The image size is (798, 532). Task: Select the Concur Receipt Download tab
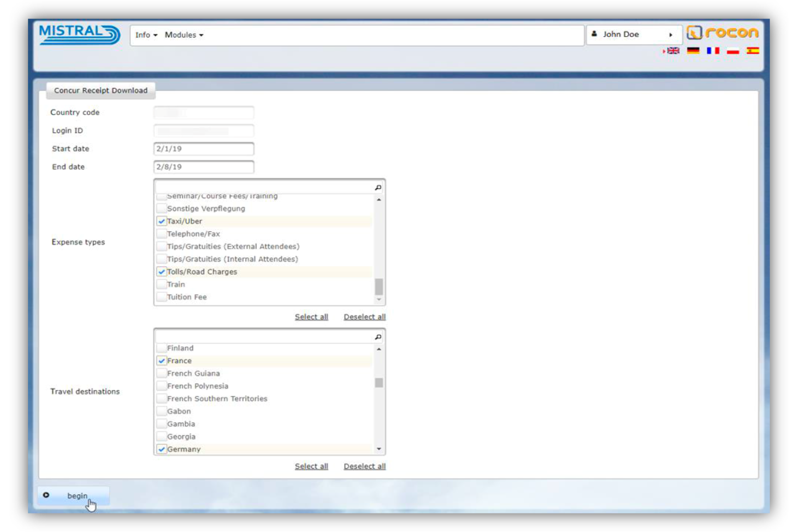[101, 90]
